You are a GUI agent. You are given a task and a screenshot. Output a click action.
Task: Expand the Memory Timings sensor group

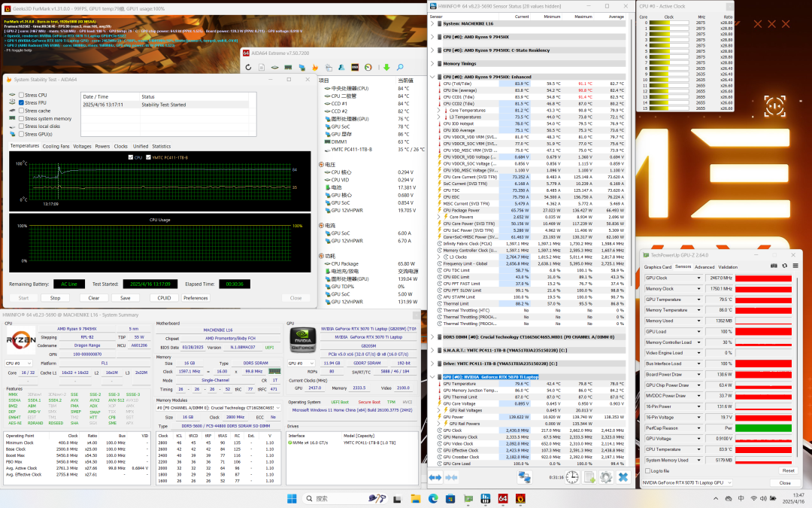pyautogui.click(x=432, y=64)
